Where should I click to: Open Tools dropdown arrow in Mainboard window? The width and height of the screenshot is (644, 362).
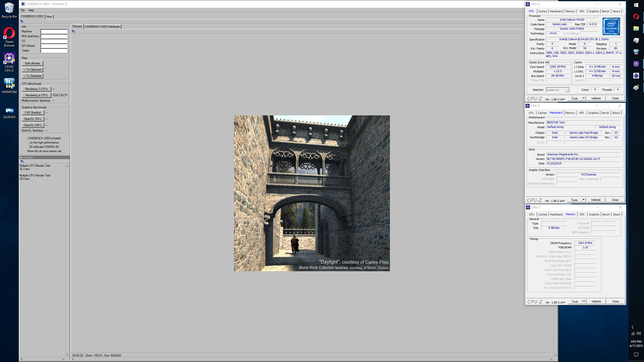tap(584, 200)
